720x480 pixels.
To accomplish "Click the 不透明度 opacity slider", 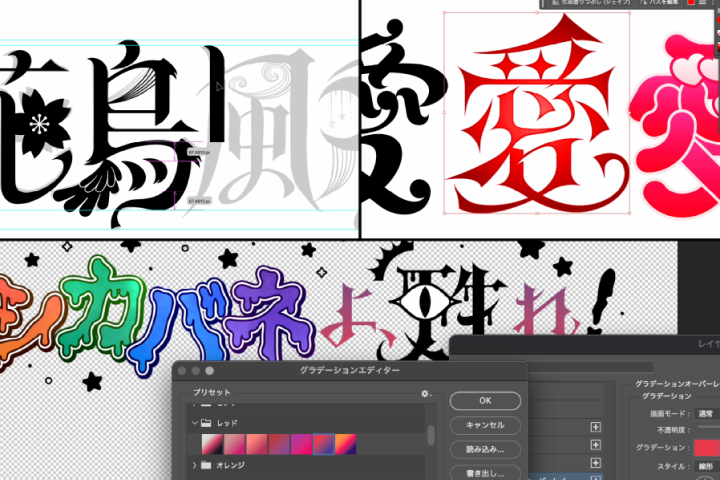I will pos(709,427).
